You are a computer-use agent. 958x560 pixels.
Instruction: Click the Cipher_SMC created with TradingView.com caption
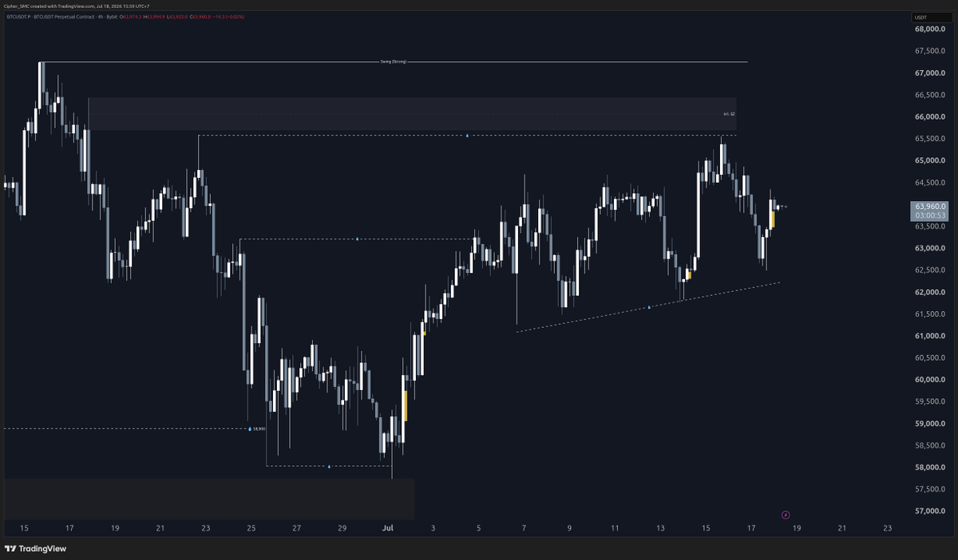pos(48,6)
